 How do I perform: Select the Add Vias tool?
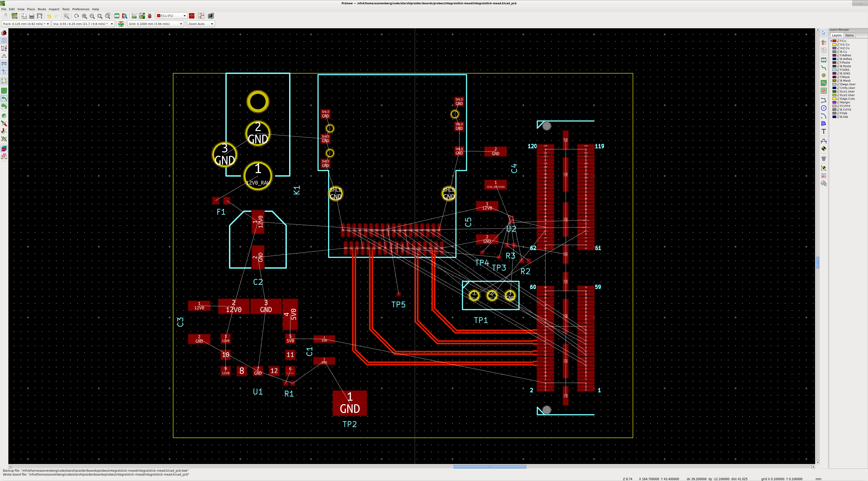[x=823, y=75]
